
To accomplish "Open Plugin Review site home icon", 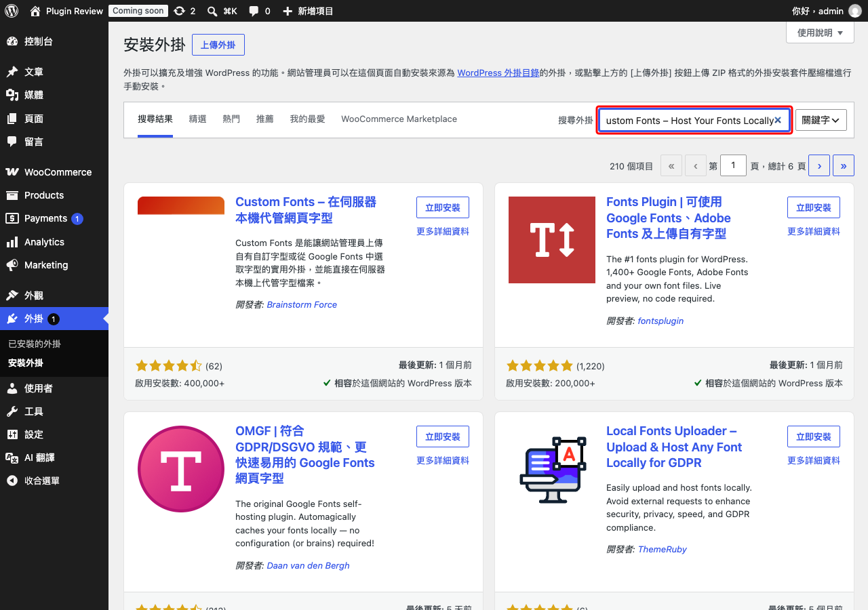I will click(x=35, y=11).
